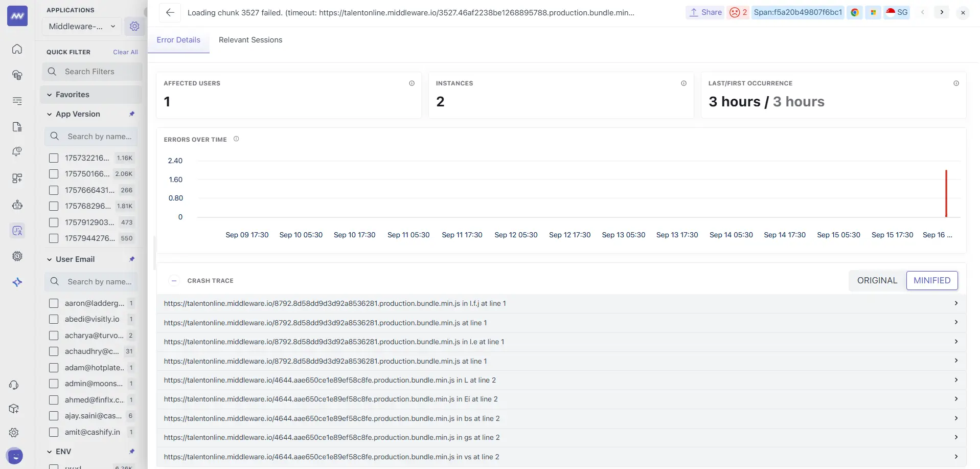Open the Middleware application dropdown
The image size is (980, 469).
(81, 26)
